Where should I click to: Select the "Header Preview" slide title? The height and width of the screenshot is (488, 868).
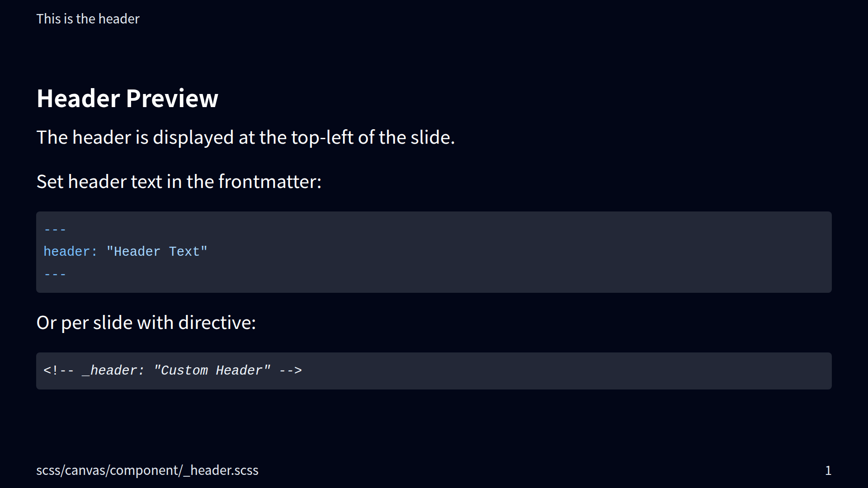pos(127,98)
